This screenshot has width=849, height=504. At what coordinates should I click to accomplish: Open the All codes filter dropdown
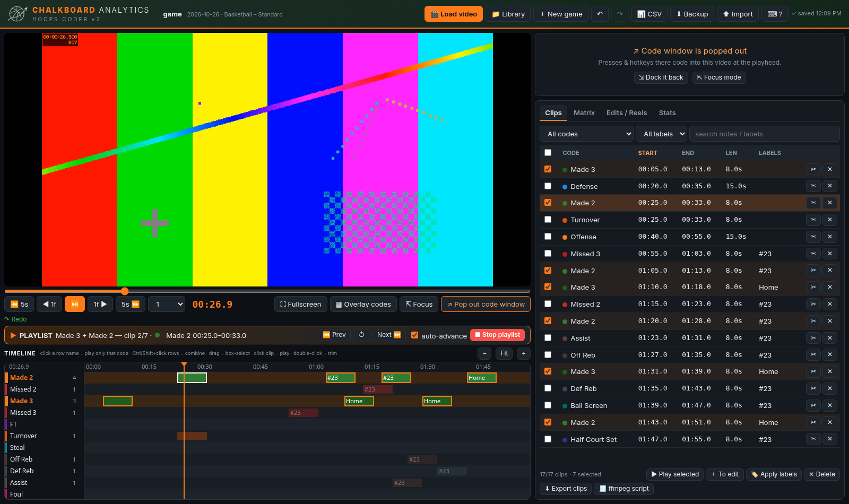coord(587,134)
